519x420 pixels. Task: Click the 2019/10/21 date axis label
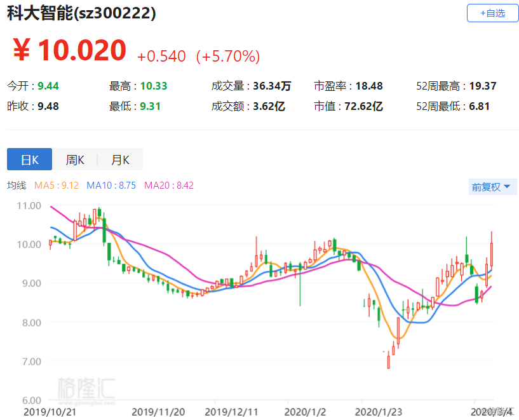(50, 412)
